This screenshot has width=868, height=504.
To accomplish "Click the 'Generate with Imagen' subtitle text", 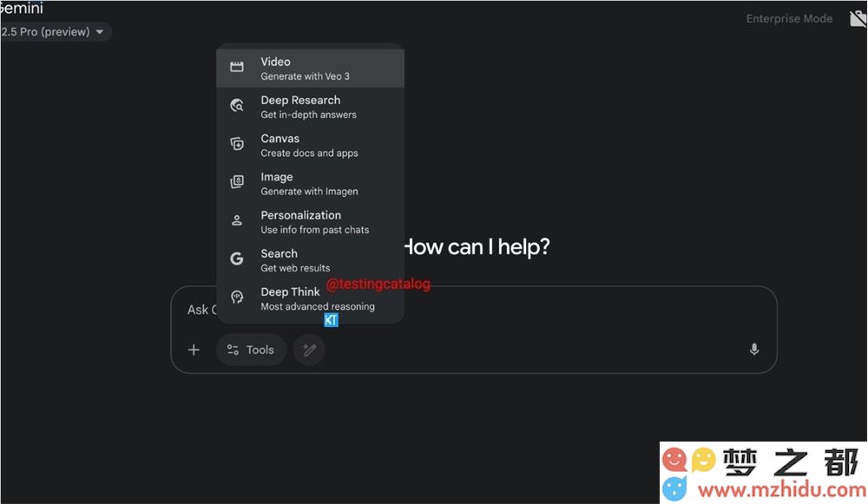I will (310, 192).
